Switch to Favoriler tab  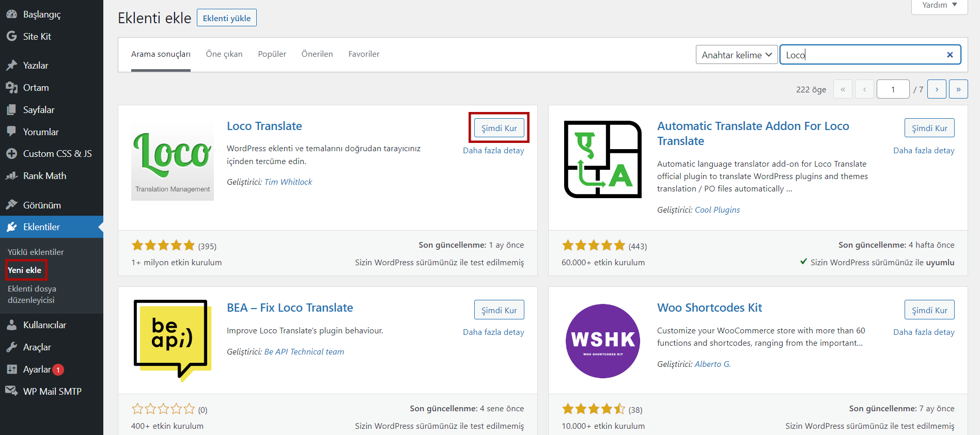point(364,54)
